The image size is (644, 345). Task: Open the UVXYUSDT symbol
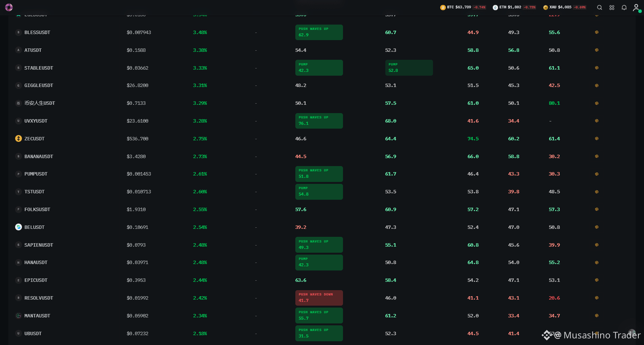pos(36,121)
